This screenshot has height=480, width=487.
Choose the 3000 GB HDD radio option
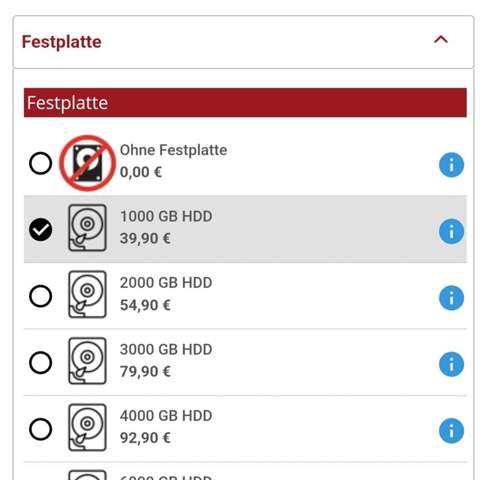[x=40, y=362]
